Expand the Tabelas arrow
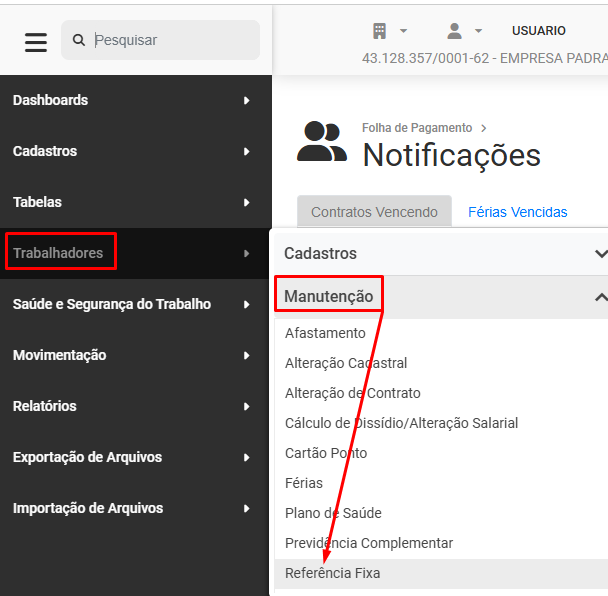This screenshot has width=608, height=596. 246,202
